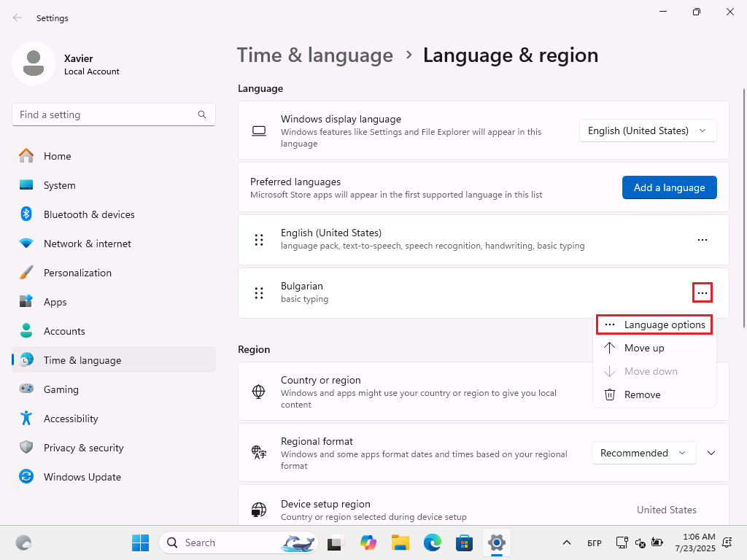Click the magnifier icon in Find a setting

click(202, 114)
